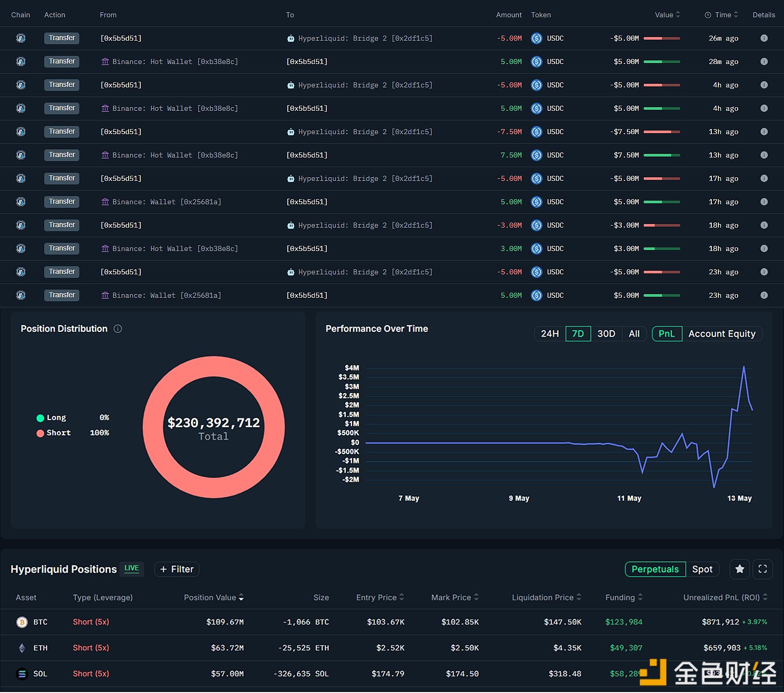Switch chart to PnL mode

[667, 334]
